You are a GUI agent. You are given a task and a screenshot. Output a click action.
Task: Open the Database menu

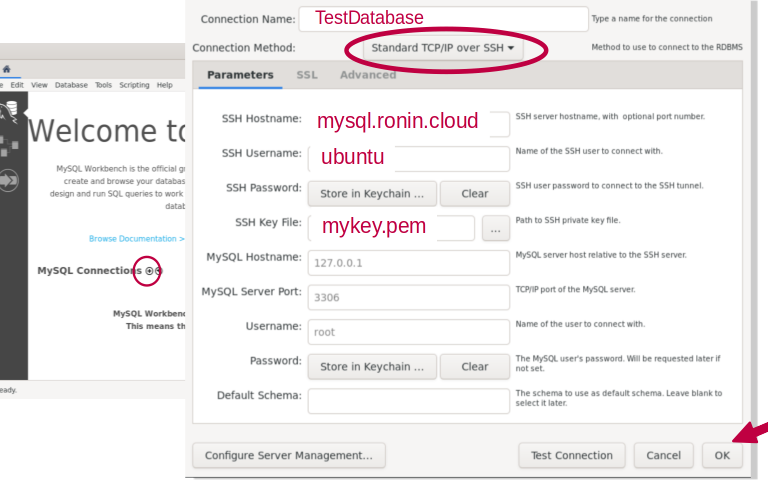71,85
